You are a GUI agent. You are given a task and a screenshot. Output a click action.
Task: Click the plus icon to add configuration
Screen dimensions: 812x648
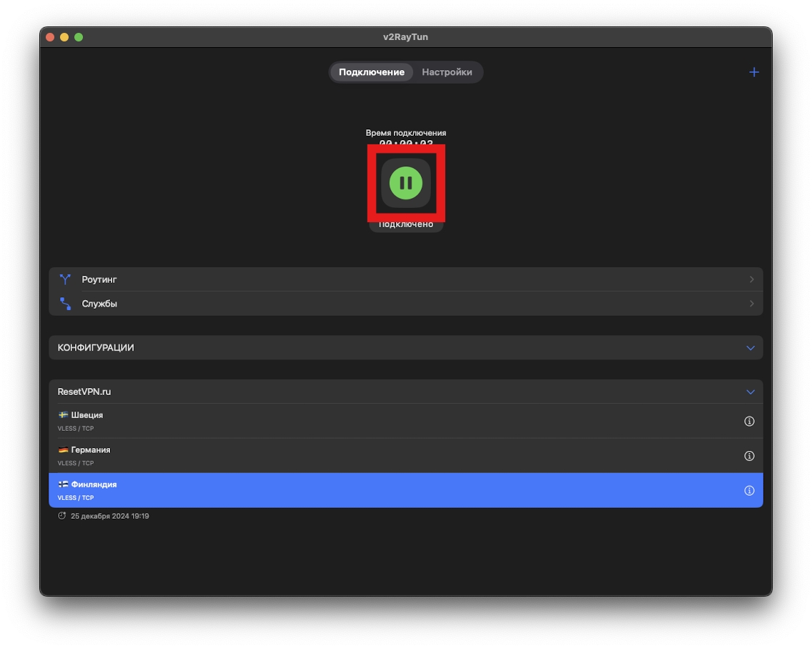pos(753,72)
